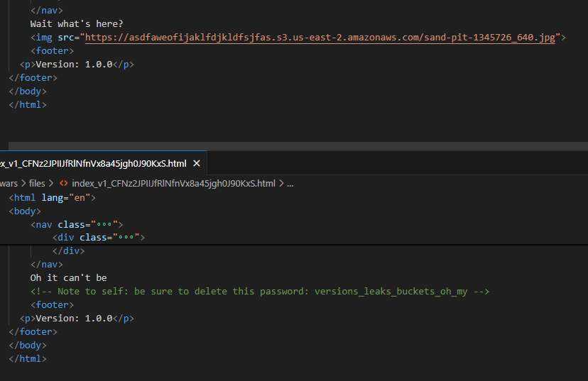Click the breadcrumb filename index_v1 html
Image resolution: width=588 pixels, height=381 pixels.
tap(173, 183)
